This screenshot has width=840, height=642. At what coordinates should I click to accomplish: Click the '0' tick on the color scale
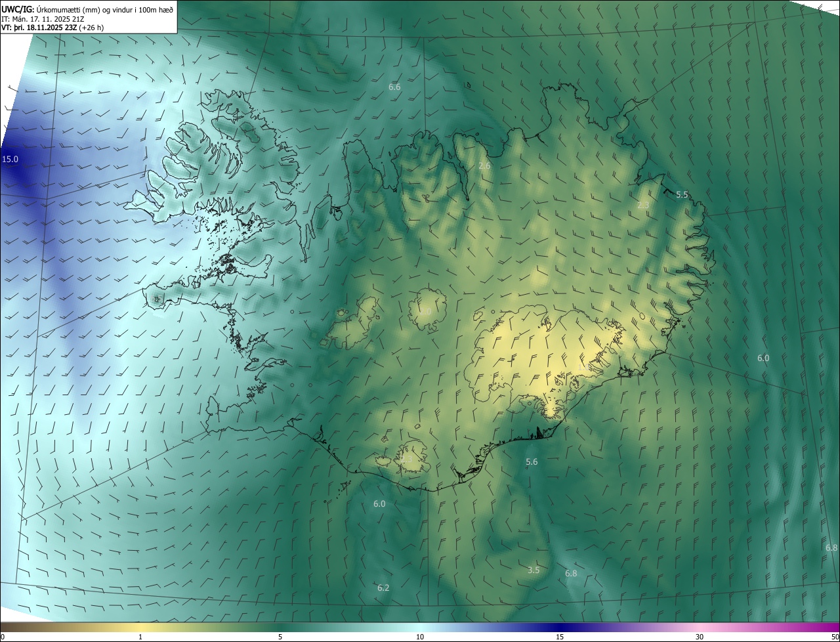3,637
